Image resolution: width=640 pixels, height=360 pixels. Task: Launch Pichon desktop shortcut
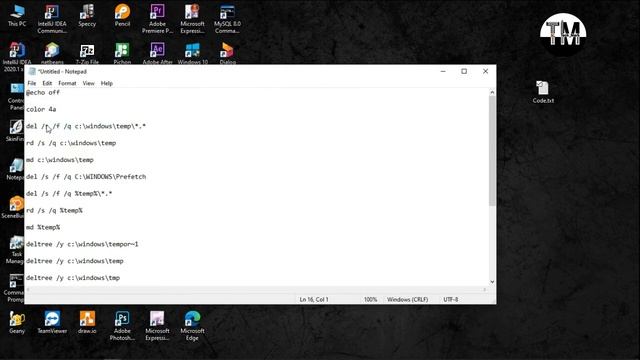(x=122, y=53)
